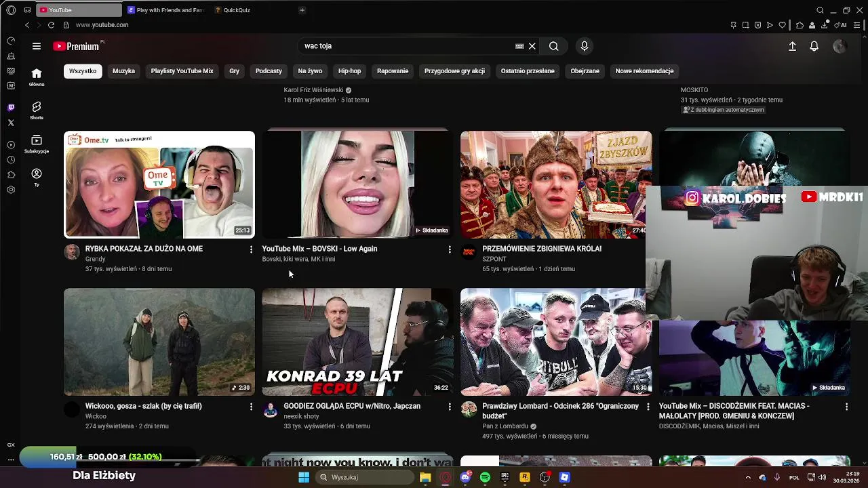
Task: Open X (Twitter) in the Opera sidebar
Action: (11, 123)
